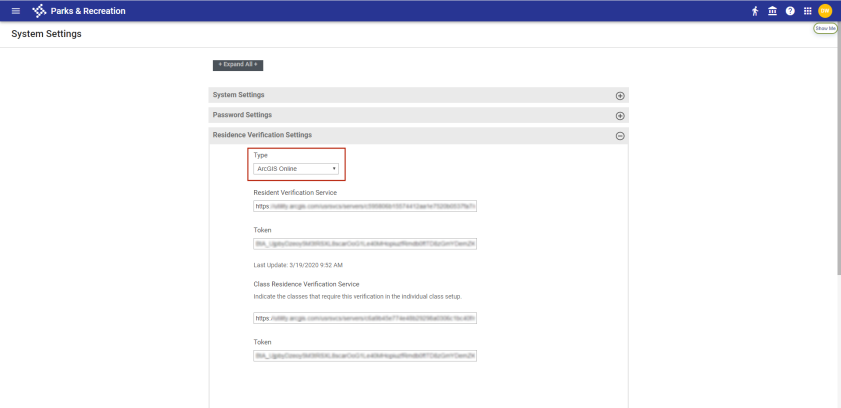
Task: Click the second Token field at bottom
Action: [x=365, y=355]
